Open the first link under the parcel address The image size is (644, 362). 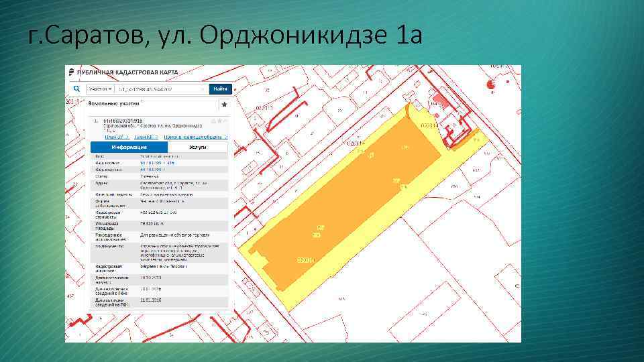click(117, 137)
